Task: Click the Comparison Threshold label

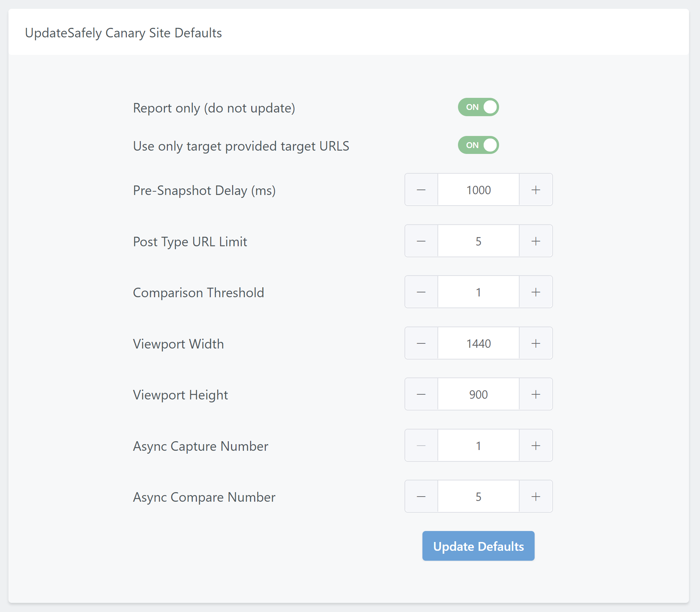Action: tap(198, 293)
